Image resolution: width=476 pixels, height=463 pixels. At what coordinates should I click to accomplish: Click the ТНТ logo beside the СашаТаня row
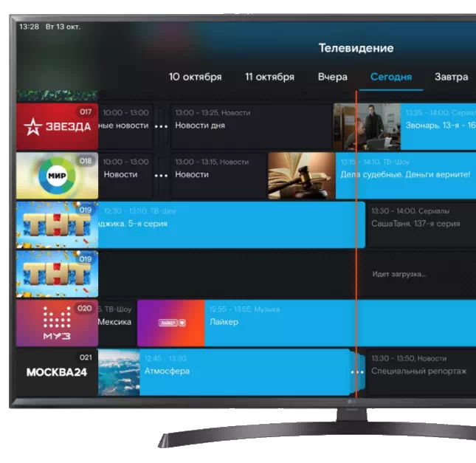click(x=57, y=224)
